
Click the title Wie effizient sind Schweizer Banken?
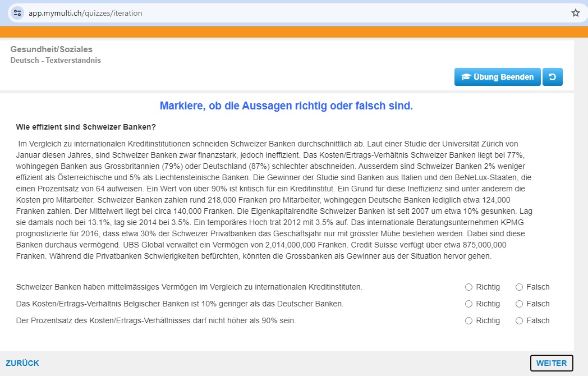coord(86,127)
